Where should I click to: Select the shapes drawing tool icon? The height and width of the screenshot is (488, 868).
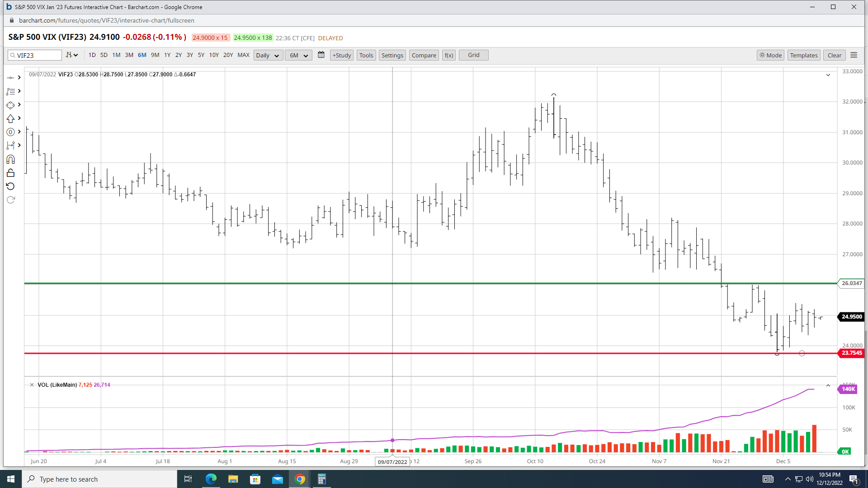click(11, 105)
